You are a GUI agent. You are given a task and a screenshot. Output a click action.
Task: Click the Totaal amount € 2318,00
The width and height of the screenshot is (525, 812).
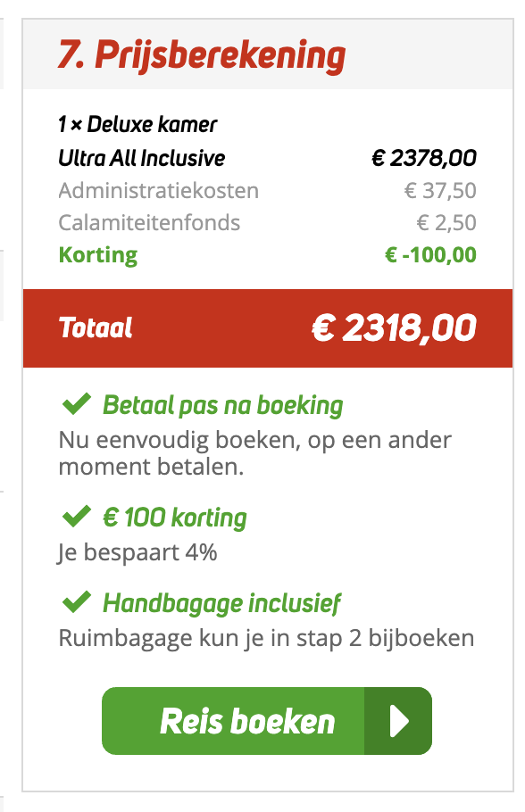point(394,328)
